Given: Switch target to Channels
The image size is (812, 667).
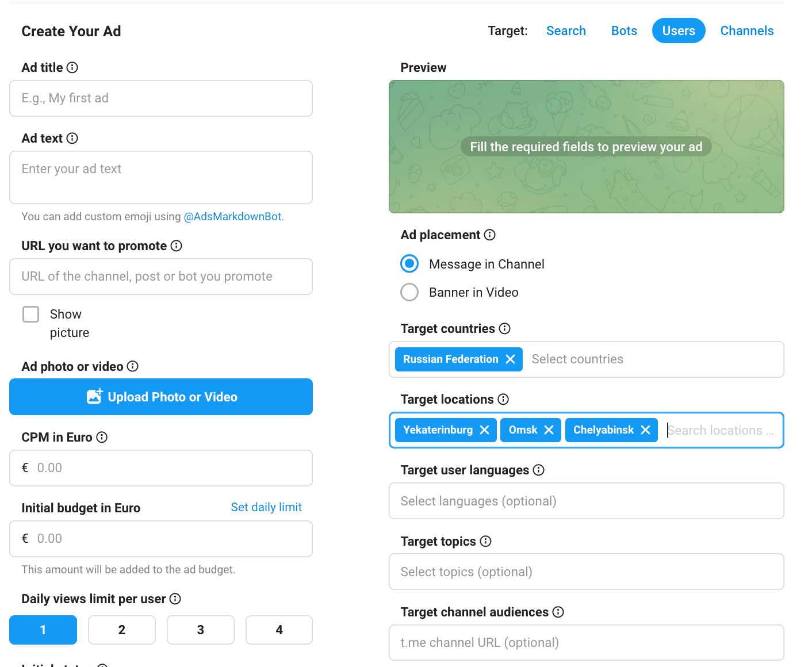Looking at the screenshot, I should (x=747, y=31).
